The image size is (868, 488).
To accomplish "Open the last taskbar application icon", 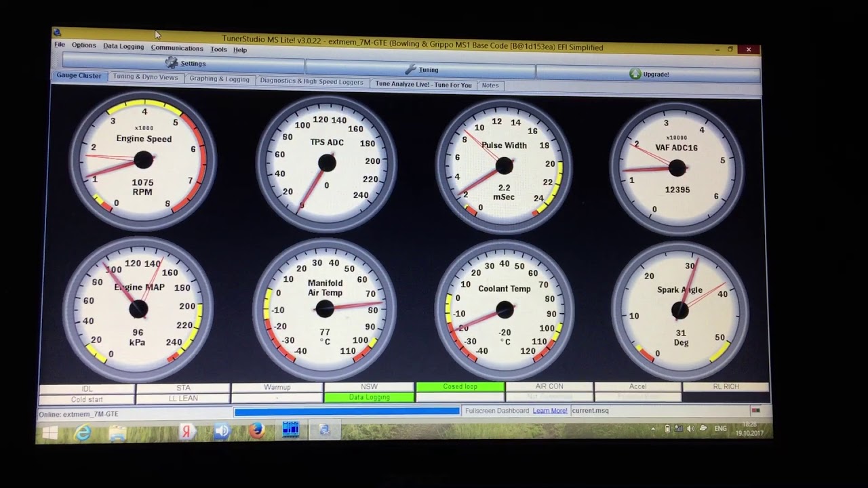I will [325, 430].
